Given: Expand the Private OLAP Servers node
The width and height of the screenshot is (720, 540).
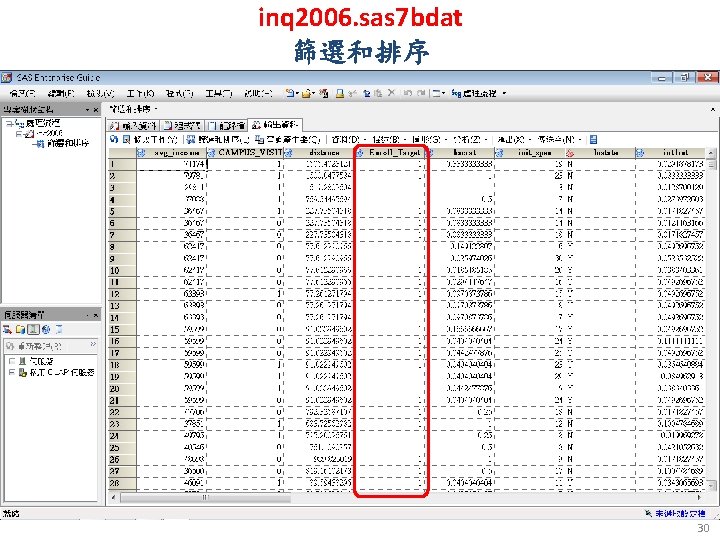Looking at the screenshot, I should pos(11,372).
